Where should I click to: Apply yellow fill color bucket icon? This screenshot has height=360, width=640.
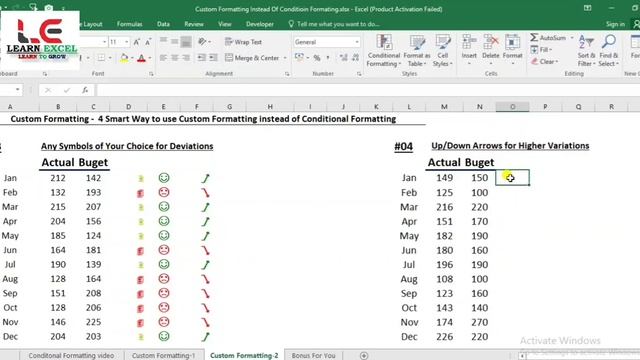tap(124, 58)
